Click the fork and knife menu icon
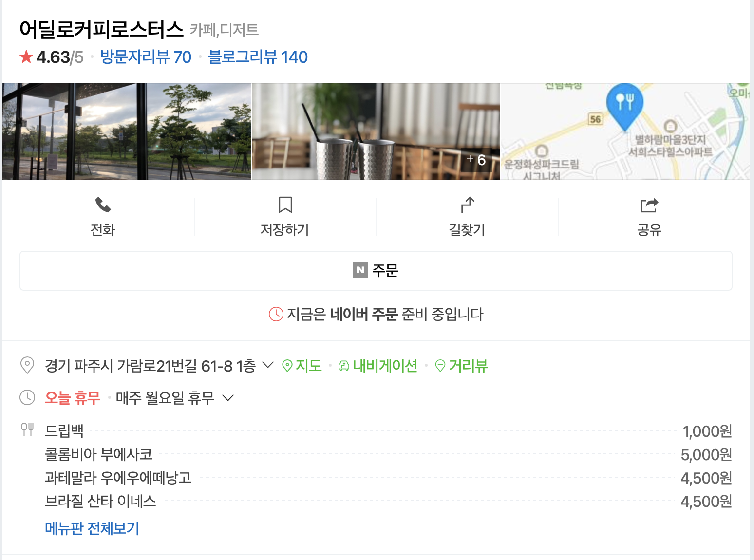 [27, 429]
